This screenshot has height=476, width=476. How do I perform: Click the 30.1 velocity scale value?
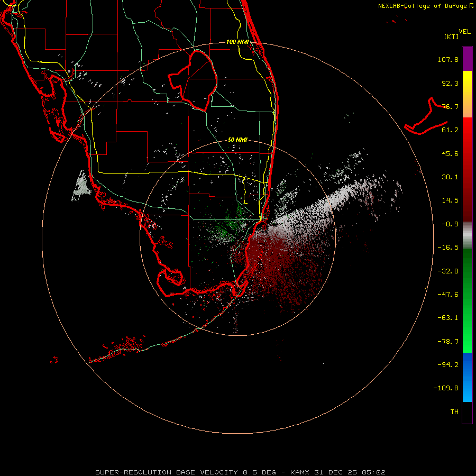click(450, 177)
